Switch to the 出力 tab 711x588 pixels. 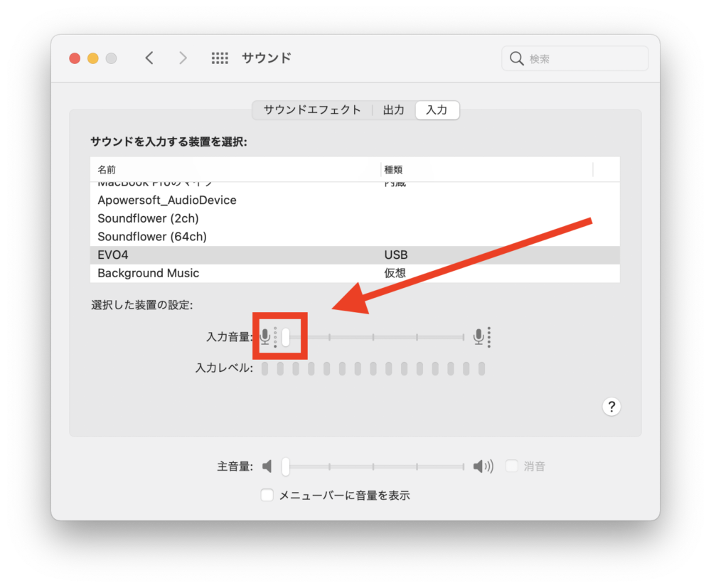click(x=393, y=110)
